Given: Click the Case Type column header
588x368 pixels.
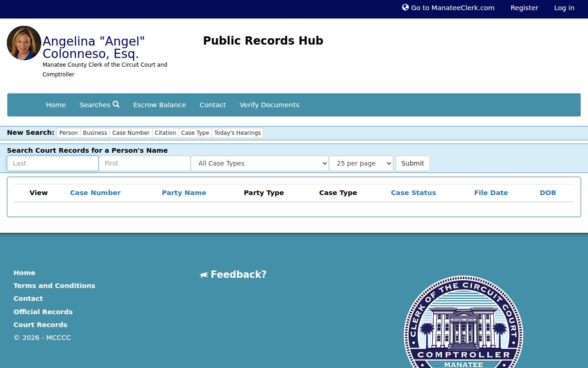Looking at the screenshot, I should coord(338,193).
